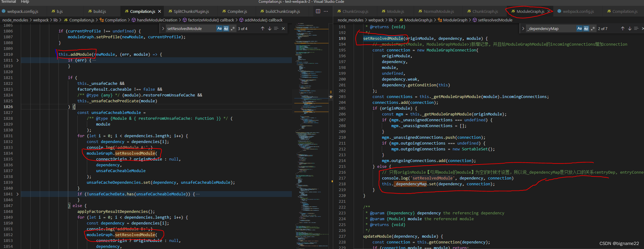
Task: Expand folded block at line 1841
Action: 17,194
